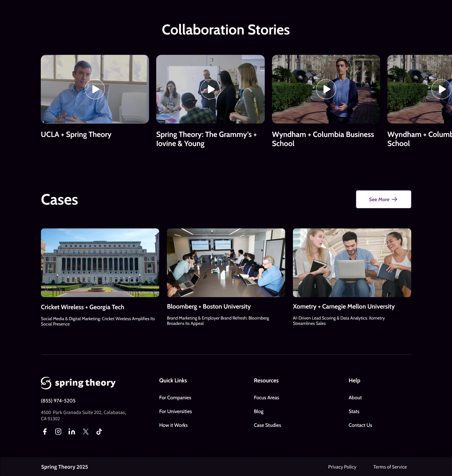
Task: Play the Grammy's + Iovine & Young video
Action: (x=210, y=89)
